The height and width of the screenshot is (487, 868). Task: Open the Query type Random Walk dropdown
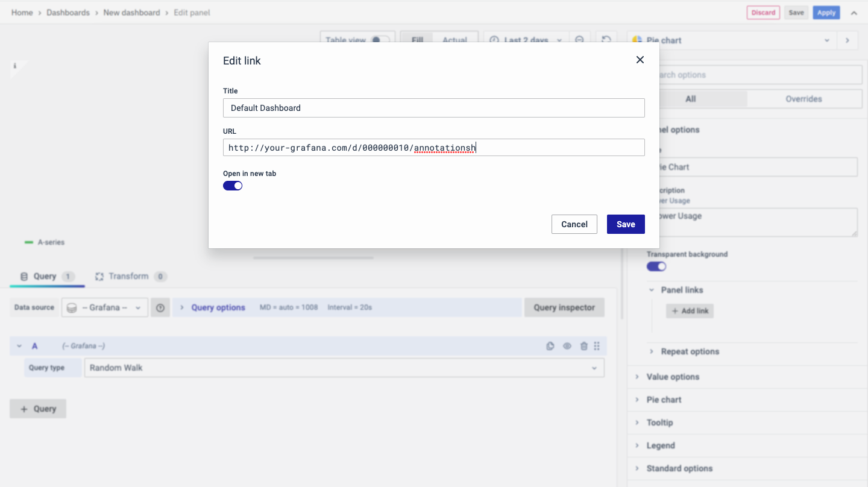coord(344,368)
